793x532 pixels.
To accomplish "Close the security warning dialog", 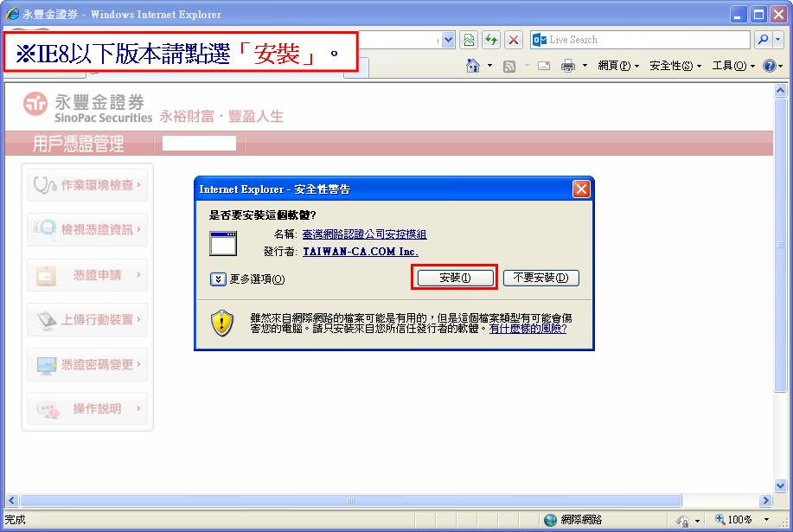I will click(581, 189).
